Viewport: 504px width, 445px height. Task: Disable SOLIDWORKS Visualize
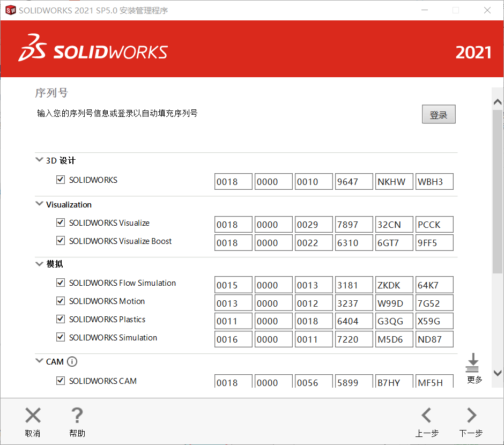(61, 222)
